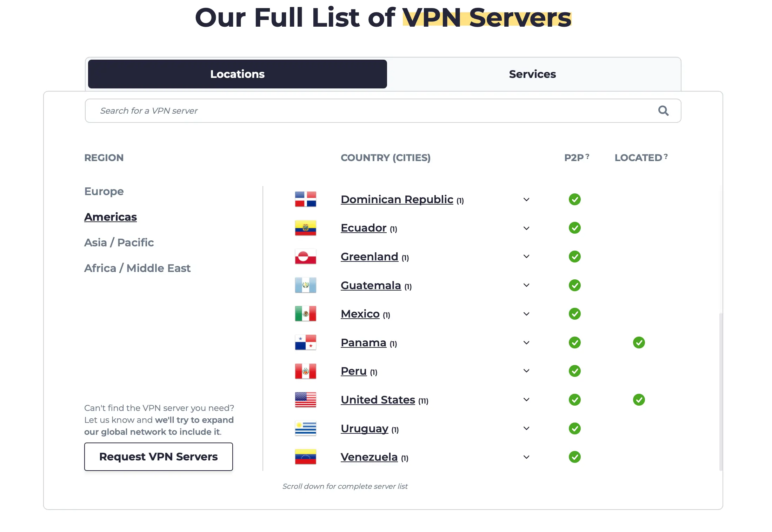Select the Asia / Pacific region
Image resolution: width=772 pixels, height=532 pixels.
coord(119,242)
